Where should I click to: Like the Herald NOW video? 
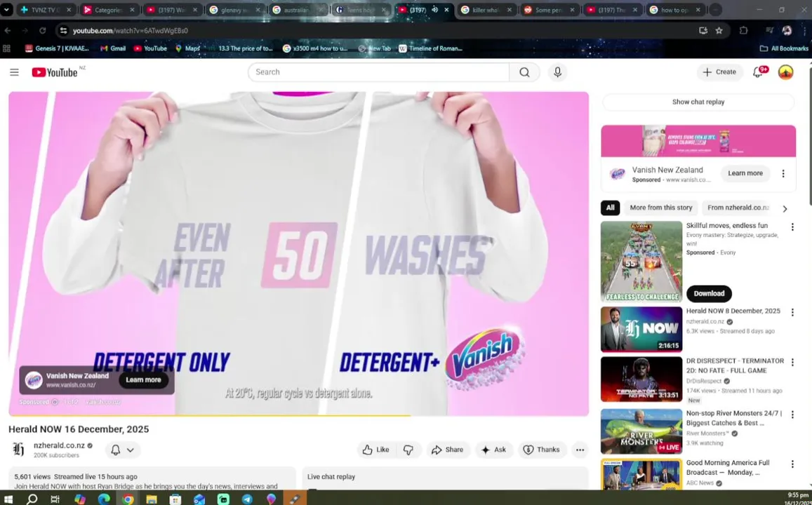click(376, 450)
